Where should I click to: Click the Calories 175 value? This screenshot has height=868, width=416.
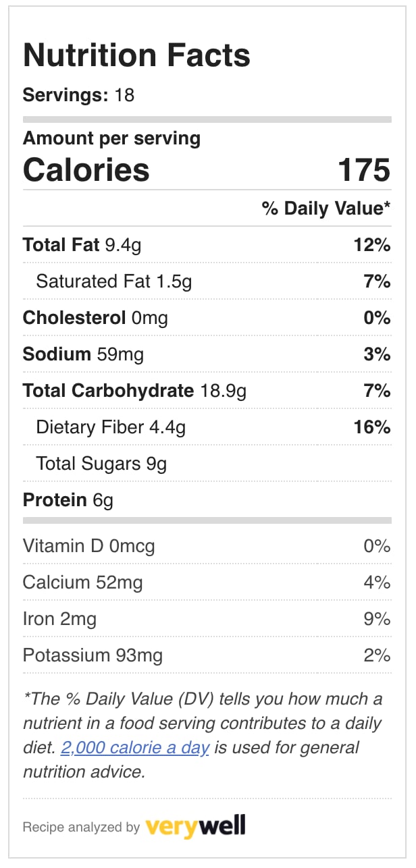pos(364,169)
